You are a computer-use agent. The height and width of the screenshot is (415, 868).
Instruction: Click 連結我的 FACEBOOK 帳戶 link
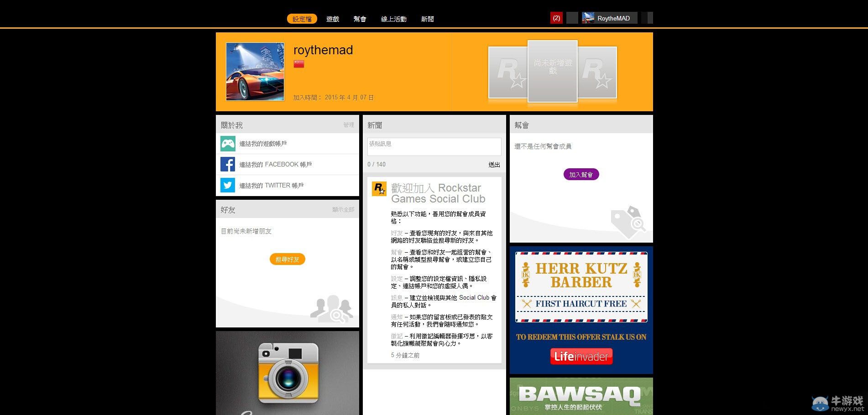[x=276, y=165]
